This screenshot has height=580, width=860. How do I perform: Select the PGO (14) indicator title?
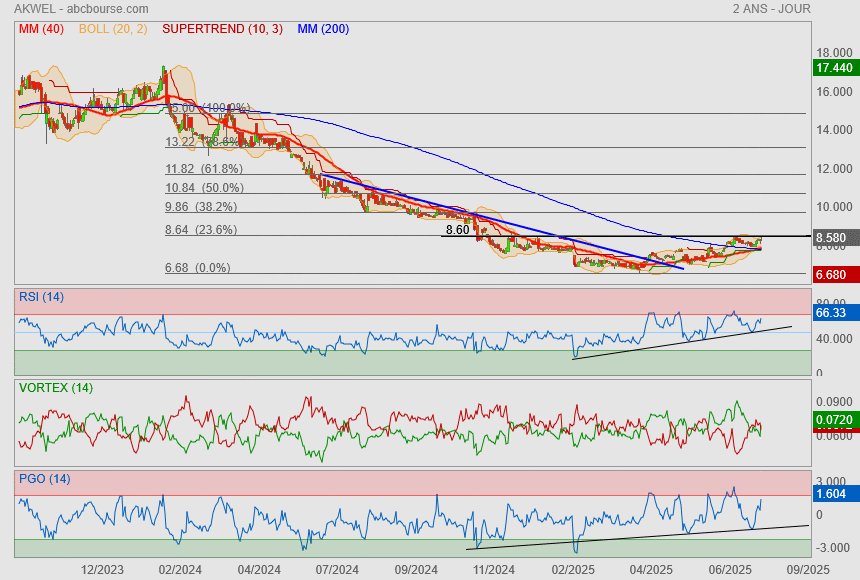pyautogui.click(x=44, y=479)
